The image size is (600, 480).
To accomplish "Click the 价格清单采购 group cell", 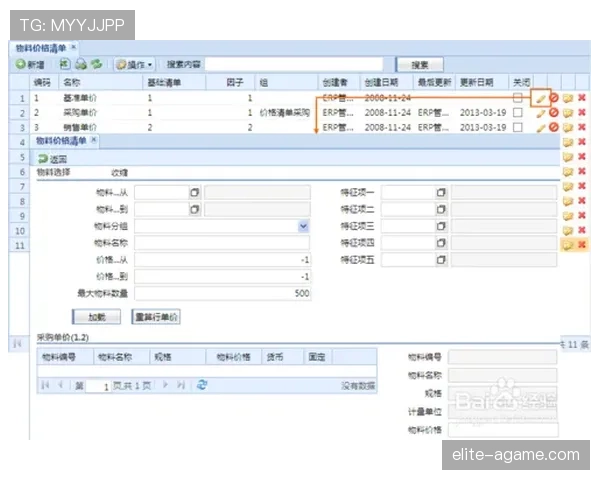I will pos(285,113).
